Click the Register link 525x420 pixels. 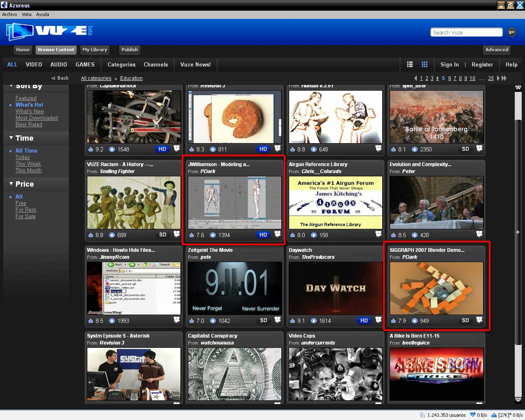pyautogui.click(x=482, y=64)
